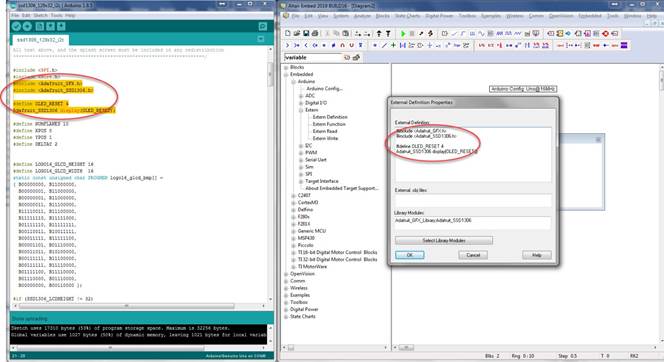
Task: Click the External Definition text area
Action: coord(473,155)
